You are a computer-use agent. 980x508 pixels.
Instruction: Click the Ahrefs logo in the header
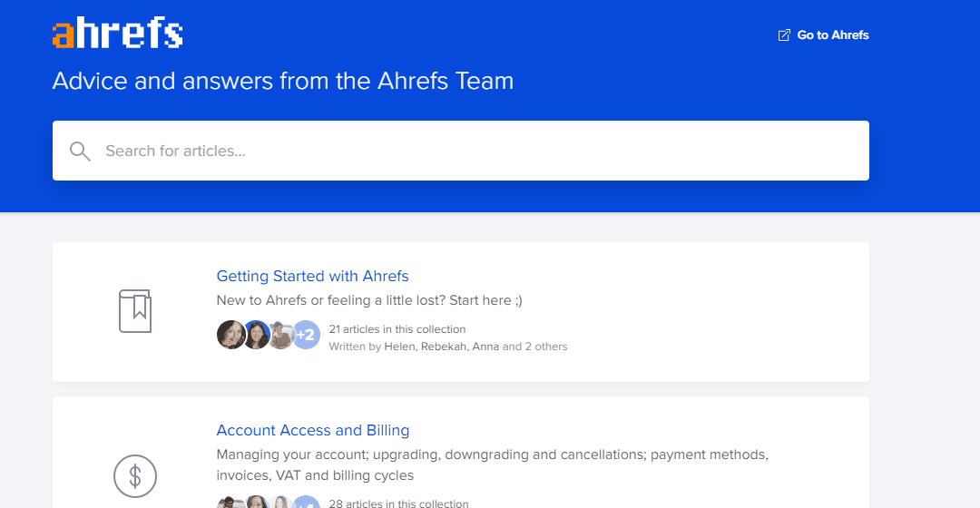pos(118,34)
